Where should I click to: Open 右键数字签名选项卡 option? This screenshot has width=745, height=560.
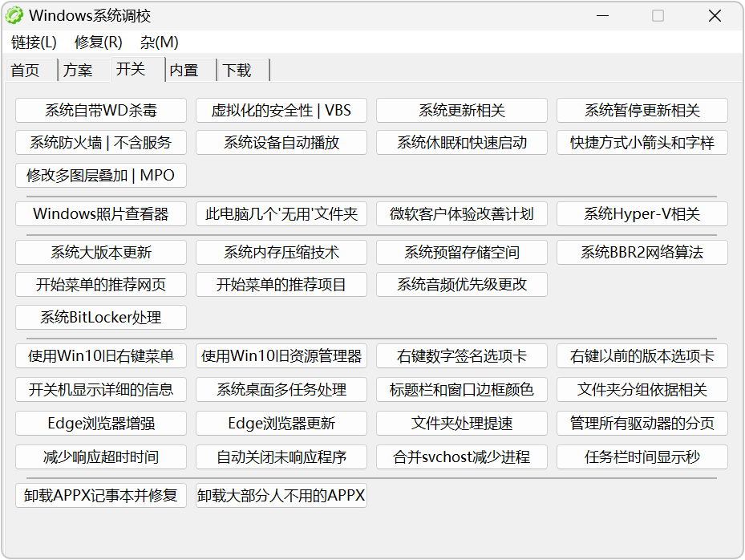pos(462,356)
